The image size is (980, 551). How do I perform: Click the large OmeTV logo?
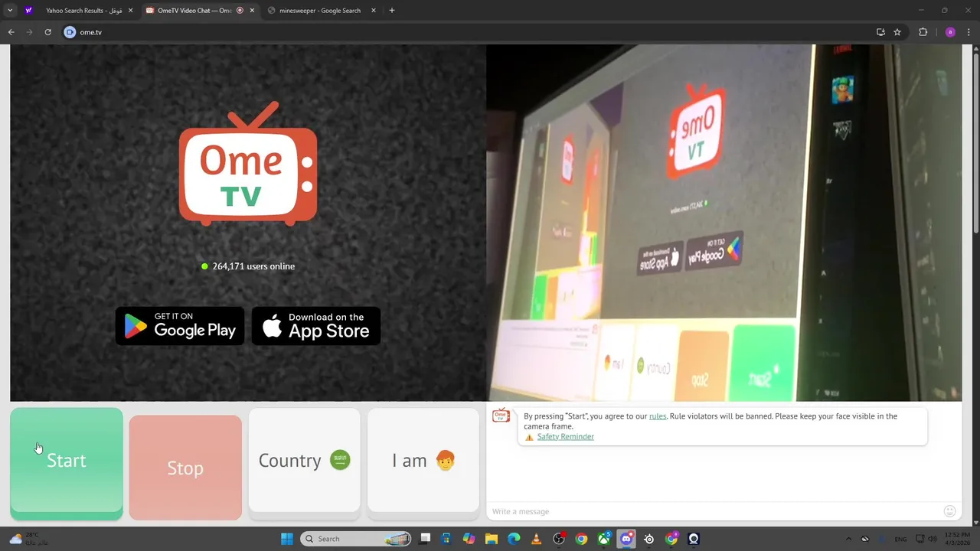pyautogui.click(x=248, y=164)
